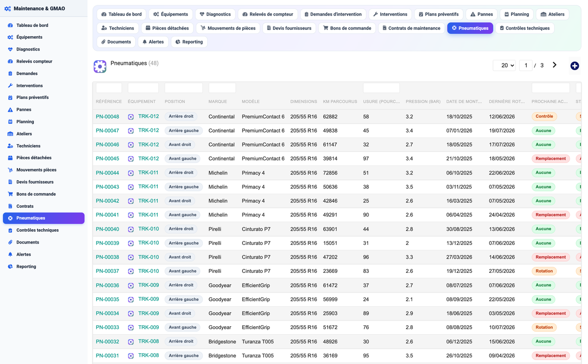Screen dimensions: 588x364
Task: Click the Position column filter field
Action: (184, 88)
